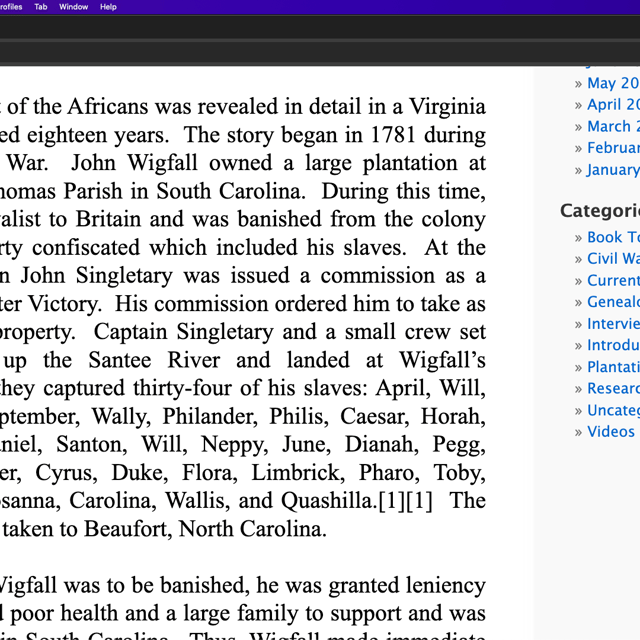This screenshot has width=640, height=640.
Task: Open the May archive link
Action: tap(613, 83)
